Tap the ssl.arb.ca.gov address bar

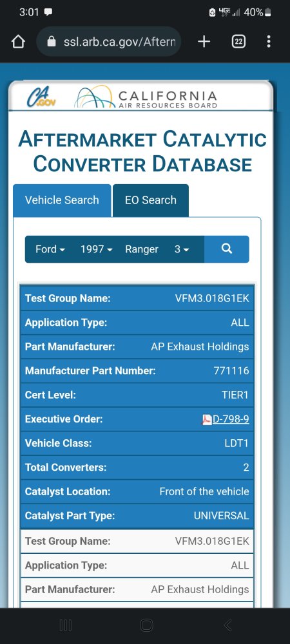109,41
